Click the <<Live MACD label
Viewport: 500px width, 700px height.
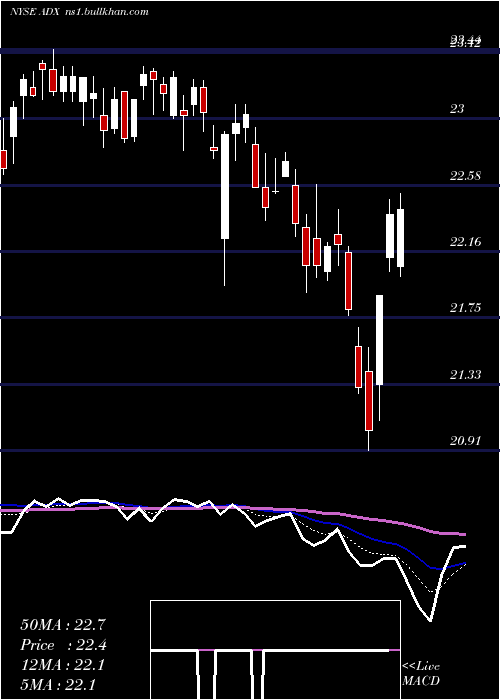tap(421, 673)
